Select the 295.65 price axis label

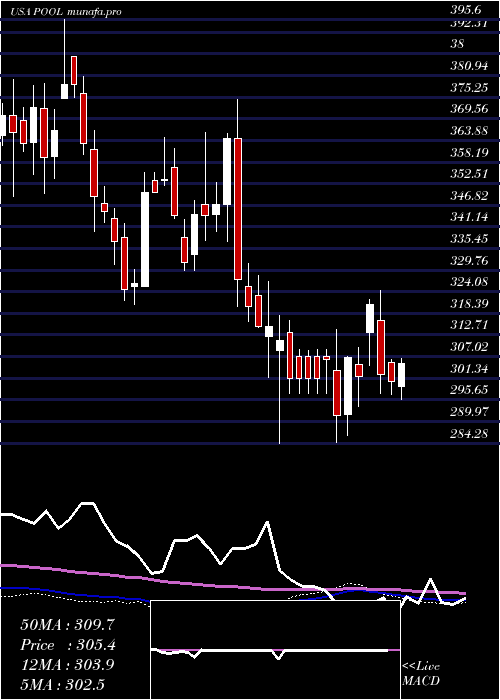pyautogui.click(x=469, y=390)
